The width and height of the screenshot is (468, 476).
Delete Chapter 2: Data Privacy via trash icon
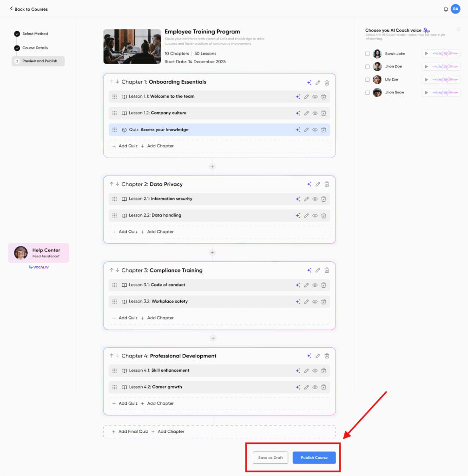tap(327, 185)
